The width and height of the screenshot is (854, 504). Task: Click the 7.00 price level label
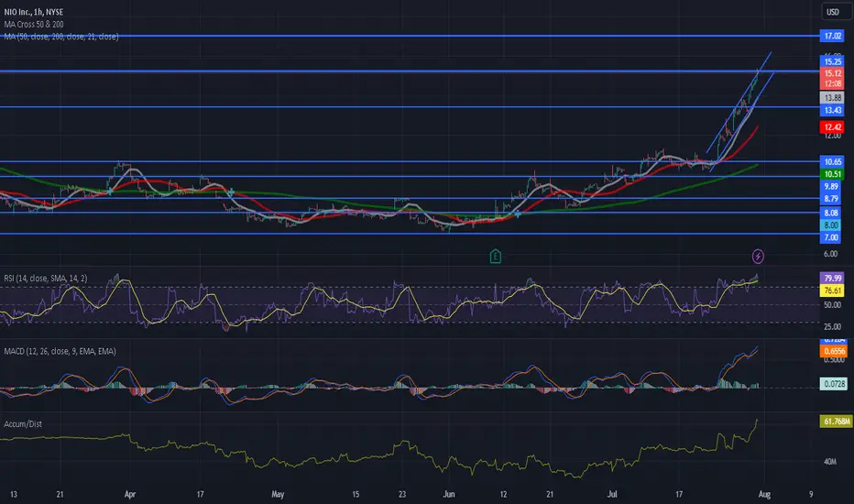point(831,237)
